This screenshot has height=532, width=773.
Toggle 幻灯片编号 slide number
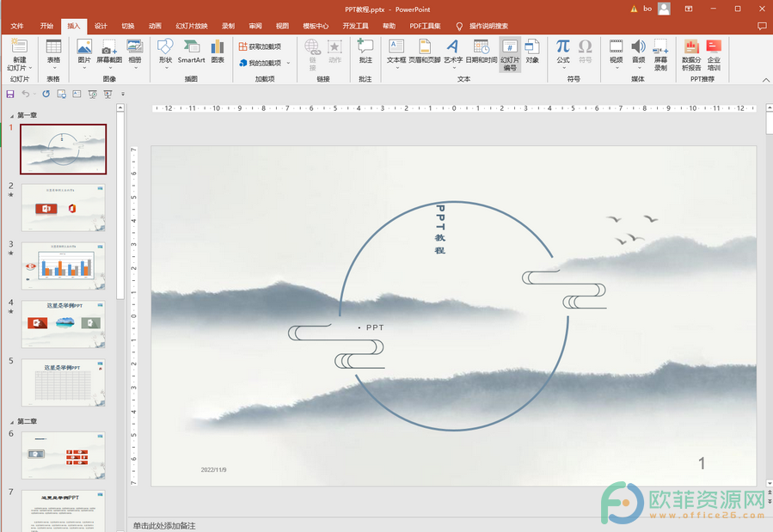point(510,55)
